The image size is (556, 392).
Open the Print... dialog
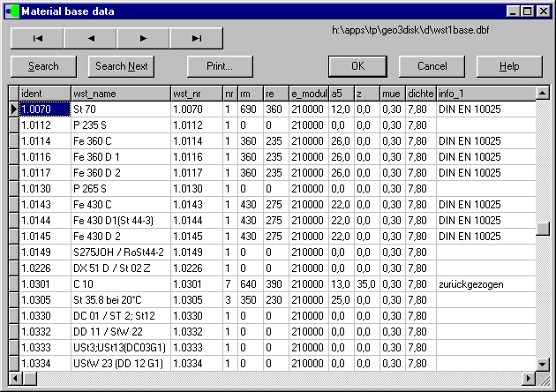(220, 66)
